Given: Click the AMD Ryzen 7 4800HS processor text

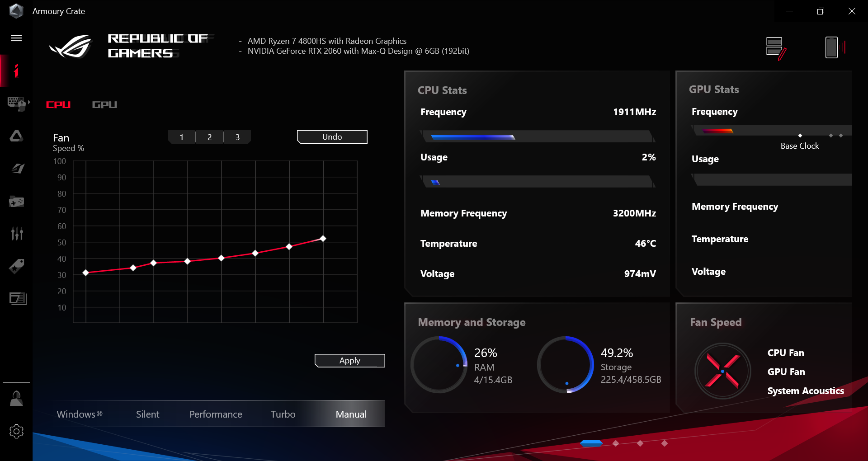Looking at the screenshot, I should point(327,41).
